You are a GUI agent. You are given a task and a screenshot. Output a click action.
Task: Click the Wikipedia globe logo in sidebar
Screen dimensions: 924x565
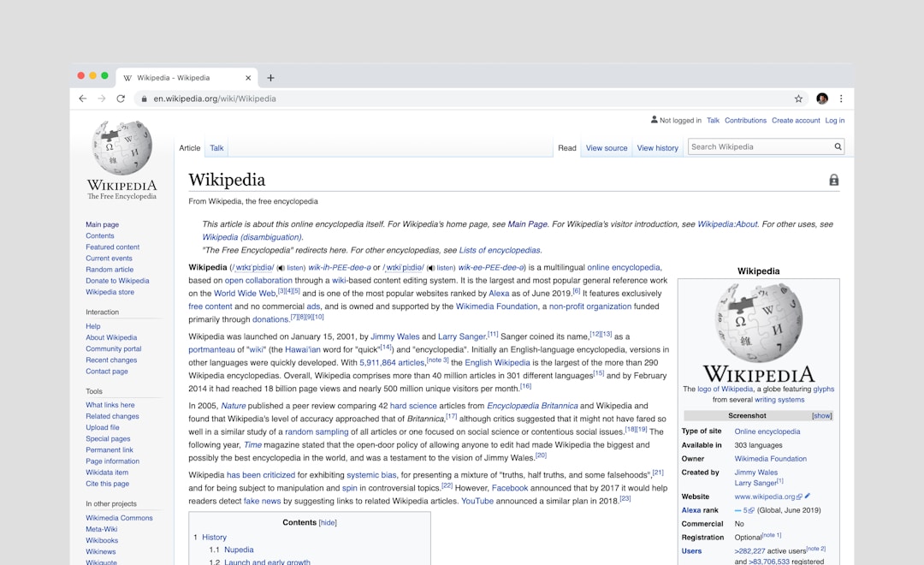(x=122, y=148)
